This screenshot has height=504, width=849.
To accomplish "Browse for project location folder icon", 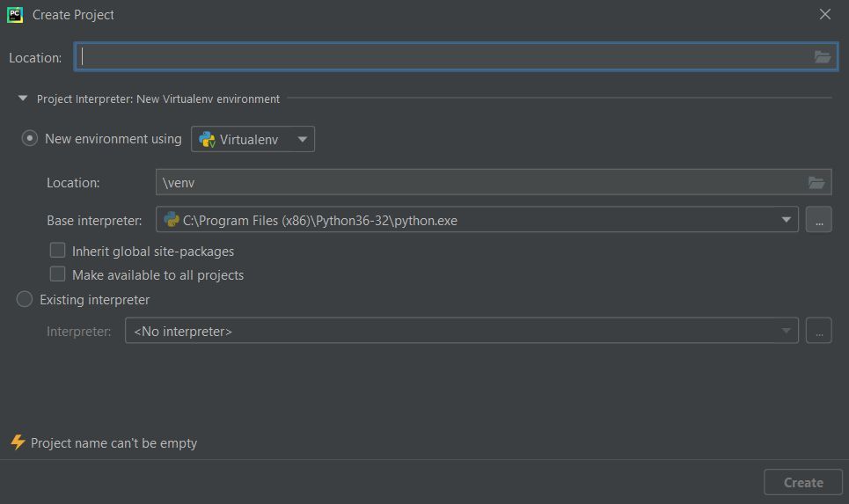I will [822, 57].
